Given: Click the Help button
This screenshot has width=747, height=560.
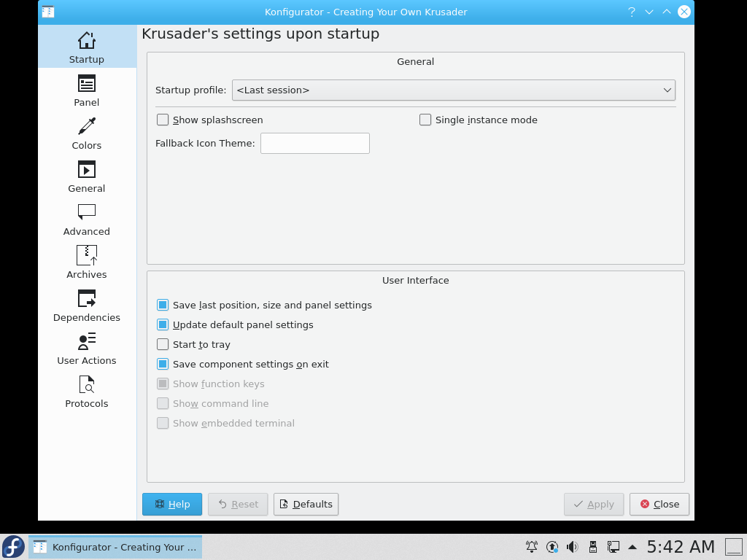Looking at the screenshot, I should 172,505.
